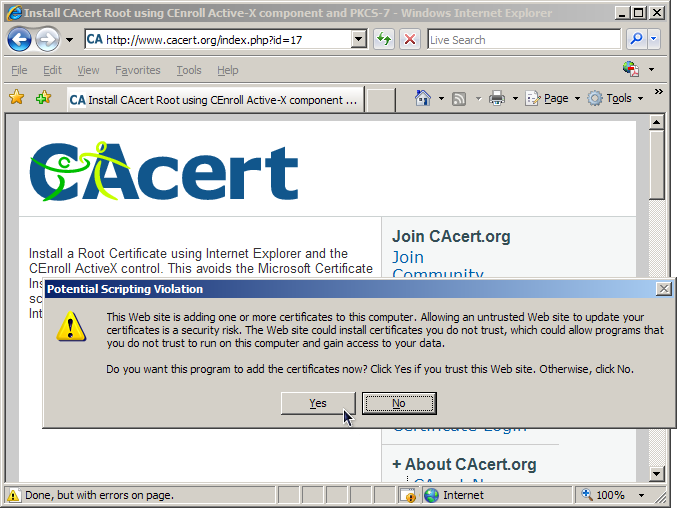Click the Print icon

(x=497, y=98)
